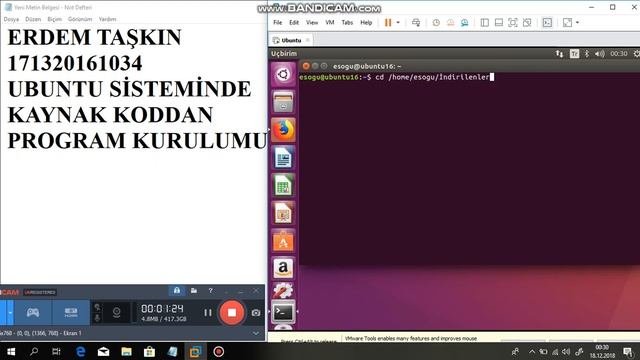Open System Settings from the Ubuntu launcher
Viewport: 640px width, 360px height.
click(283, 291)
